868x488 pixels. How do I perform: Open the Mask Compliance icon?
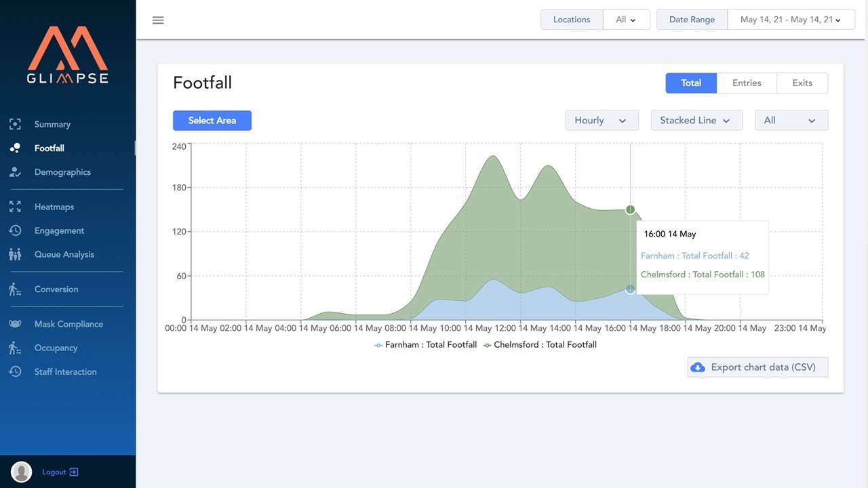point(15,323)
